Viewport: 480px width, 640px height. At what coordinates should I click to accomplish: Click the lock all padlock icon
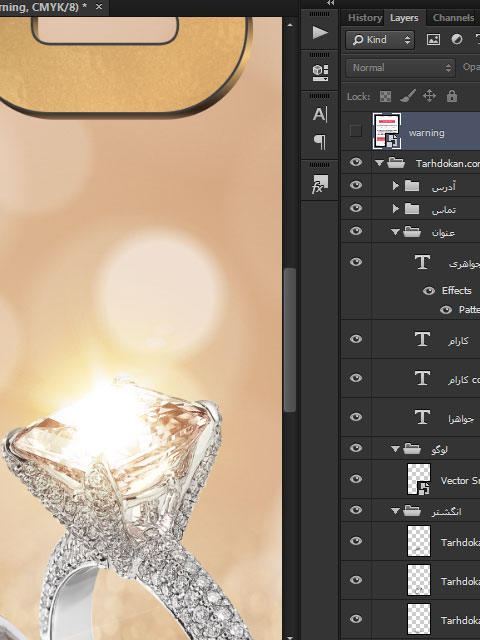[x=451, y=96]
